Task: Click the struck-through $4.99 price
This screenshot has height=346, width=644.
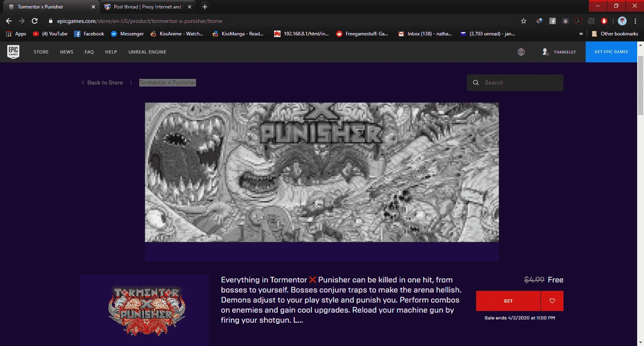Action: click(534, 280)
